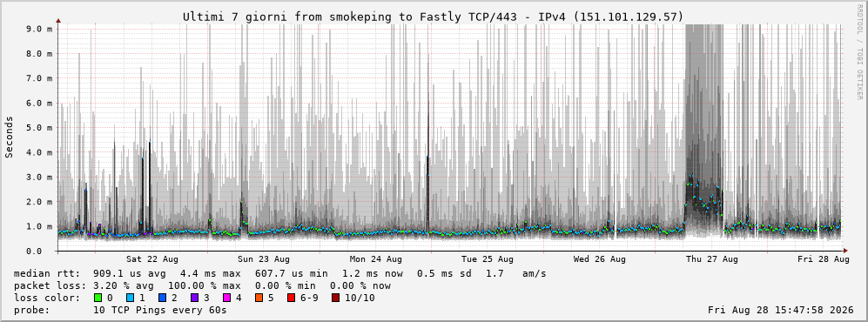Click the purple loss color 3 swatch

[193, 299]
